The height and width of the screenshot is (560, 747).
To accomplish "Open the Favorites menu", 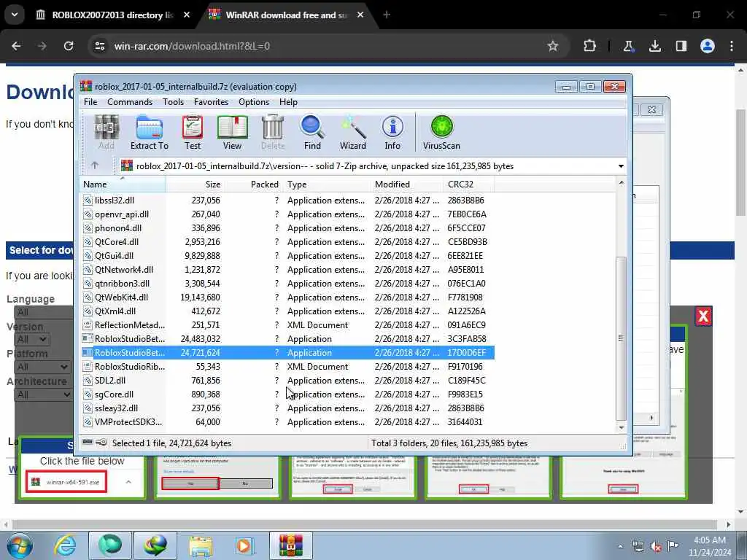I will (211, 102).
